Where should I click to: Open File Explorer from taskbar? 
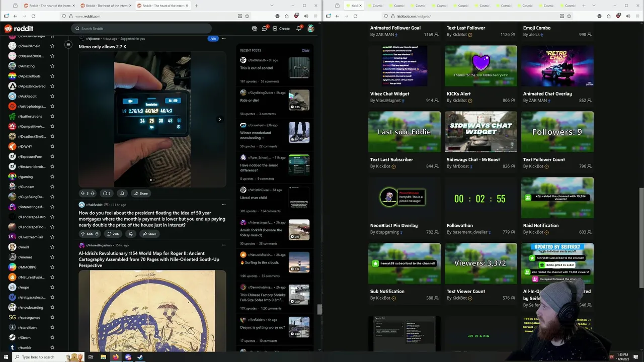103,357
